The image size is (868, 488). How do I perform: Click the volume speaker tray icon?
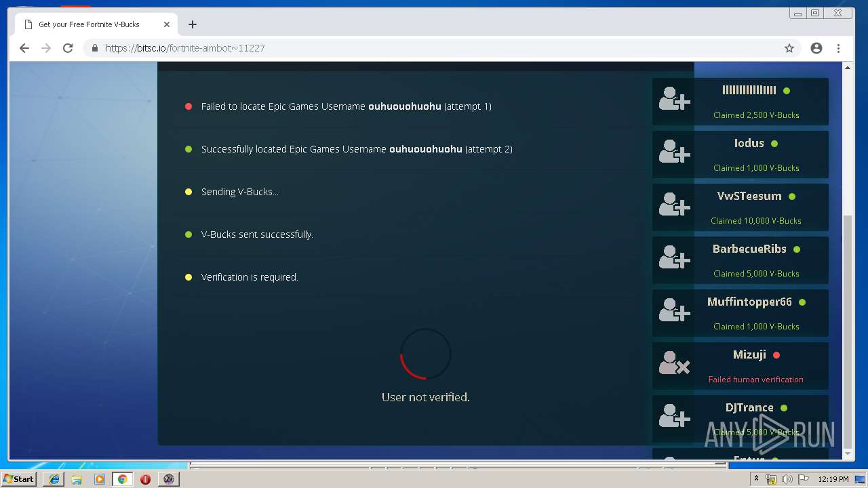(787, 479)
